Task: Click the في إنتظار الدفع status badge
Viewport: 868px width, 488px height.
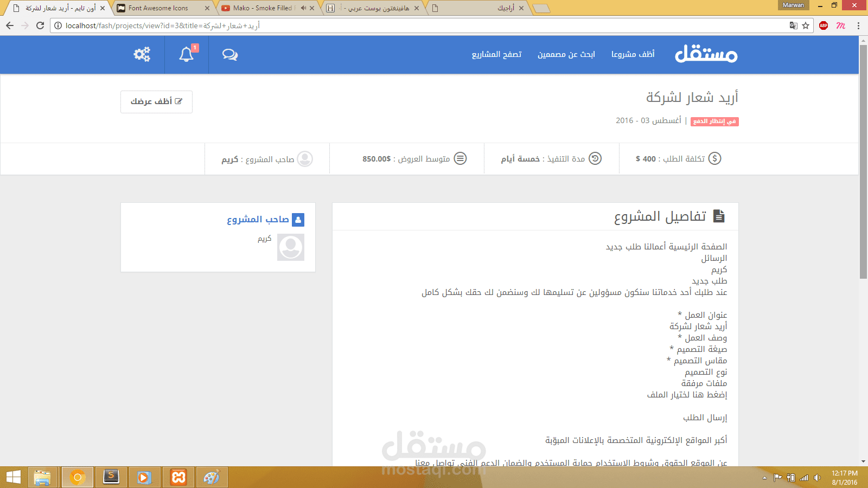Action: coord(714,121)
